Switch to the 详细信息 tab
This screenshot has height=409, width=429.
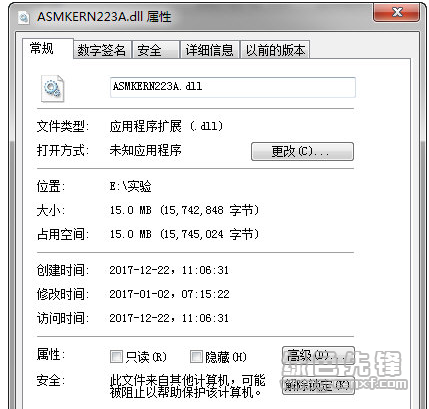click(x=210, y=50)
